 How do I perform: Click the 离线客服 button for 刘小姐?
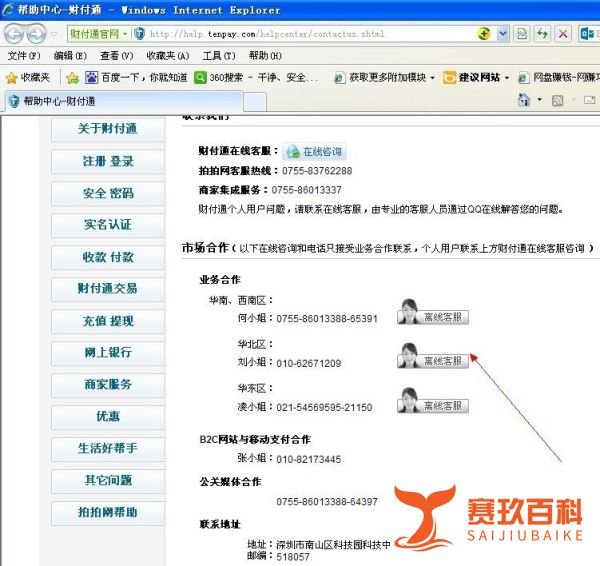pyautogui.click(x=433, y=357)
